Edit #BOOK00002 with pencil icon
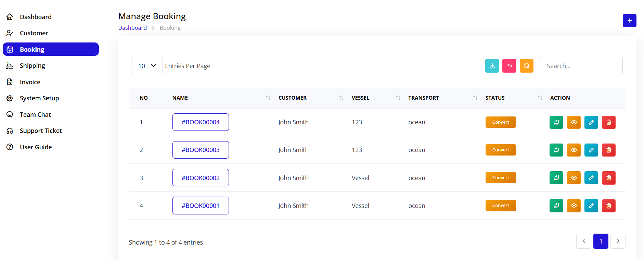Image resolution: width=644 pixels, height=260 pixels. (x=591, y=178)
